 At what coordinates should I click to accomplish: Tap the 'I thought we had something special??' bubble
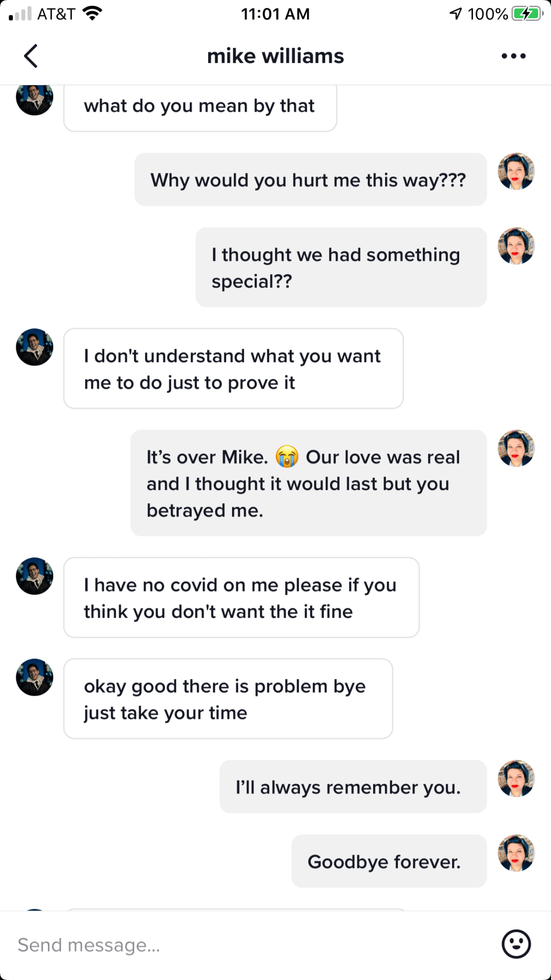[x=341, y=267]
